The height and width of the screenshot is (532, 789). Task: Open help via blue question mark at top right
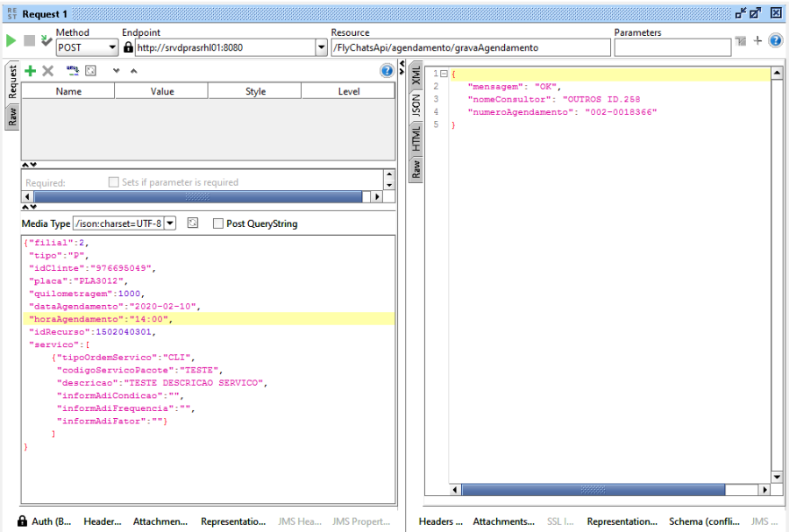click(775, 40)
